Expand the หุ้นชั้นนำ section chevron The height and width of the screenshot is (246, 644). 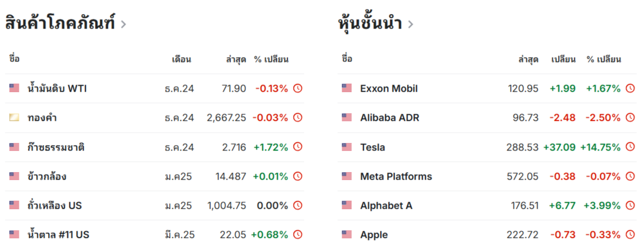tap(410, 25)
